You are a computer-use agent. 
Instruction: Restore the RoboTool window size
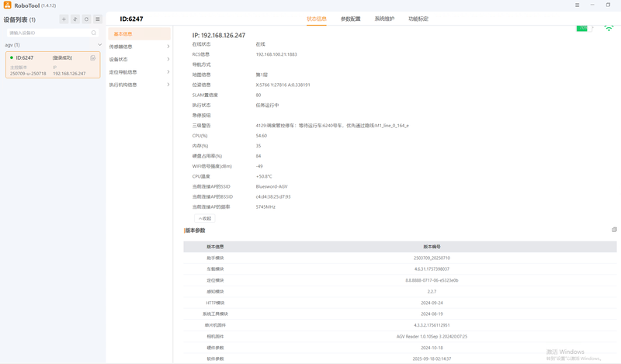tap(608, 5)
